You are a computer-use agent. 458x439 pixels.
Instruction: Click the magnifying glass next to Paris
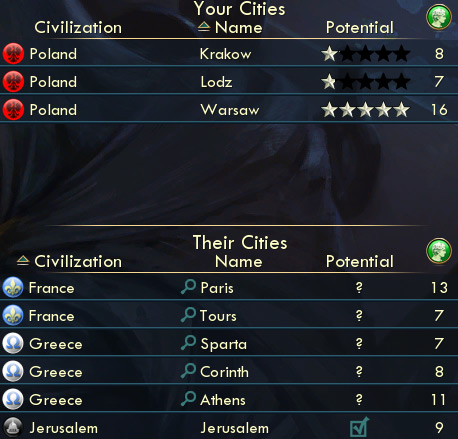(x=188, y=287)
